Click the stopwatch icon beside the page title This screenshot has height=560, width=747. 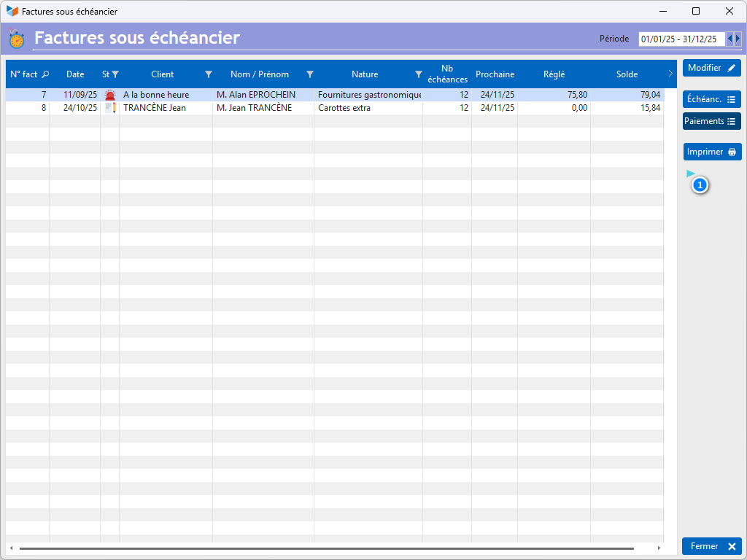pos(17,39)
